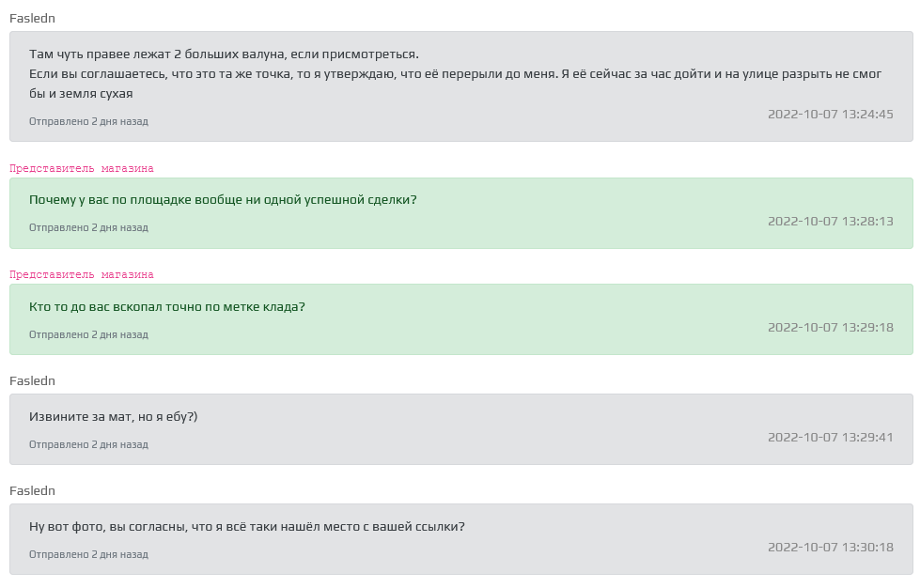Click Fasledn username above last message
Screen dimensions: 920x588
click(x=32, y=490)
